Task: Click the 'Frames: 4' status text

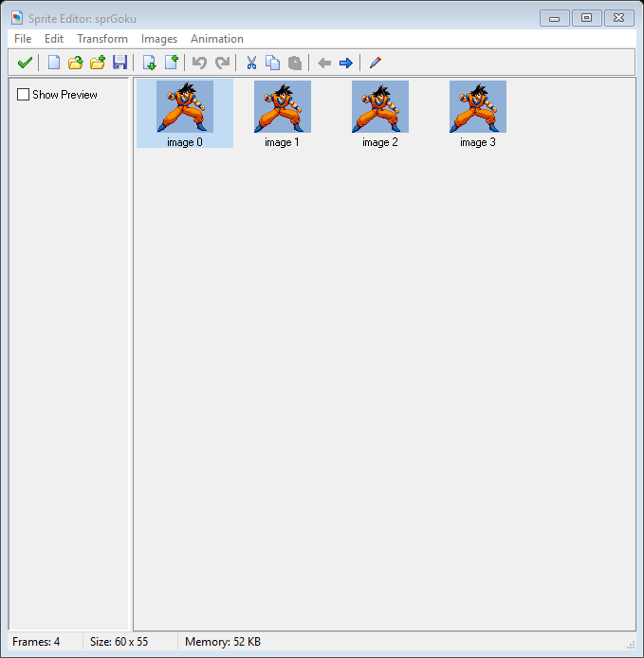Action: point(36,642)
